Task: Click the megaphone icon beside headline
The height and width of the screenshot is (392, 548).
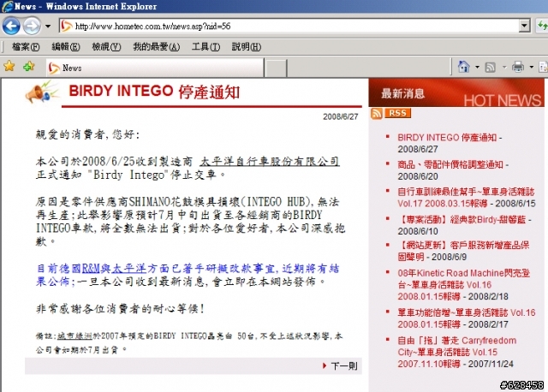Action: (42, 92)
